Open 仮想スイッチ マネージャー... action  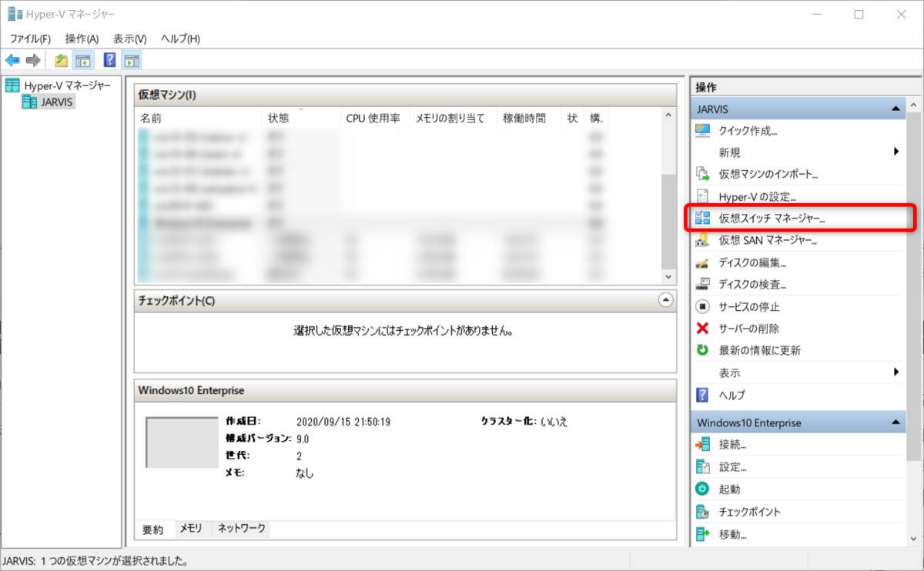coord(772,219)
